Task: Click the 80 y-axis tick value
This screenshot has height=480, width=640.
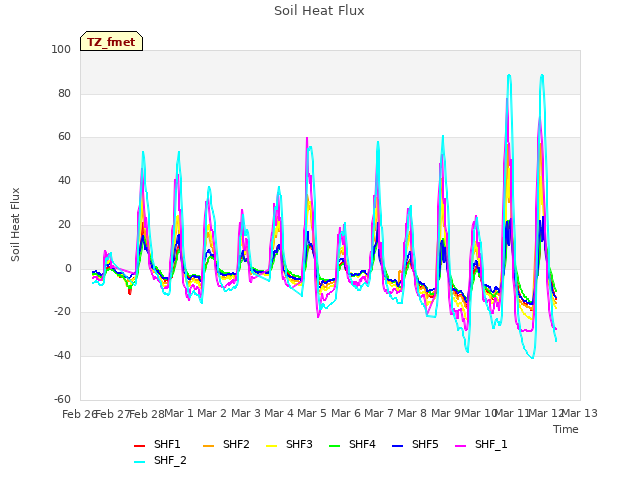Action: coord(64,93)
